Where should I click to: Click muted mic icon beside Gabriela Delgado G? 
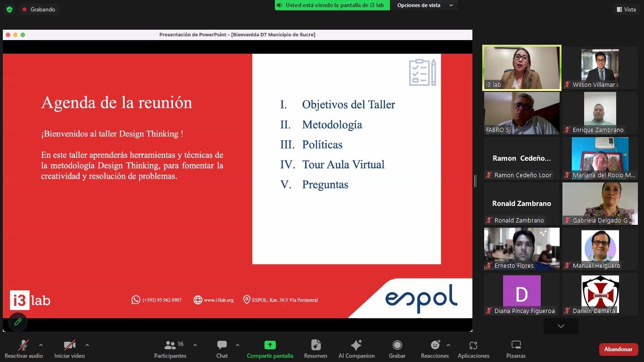tap(568, 221)
